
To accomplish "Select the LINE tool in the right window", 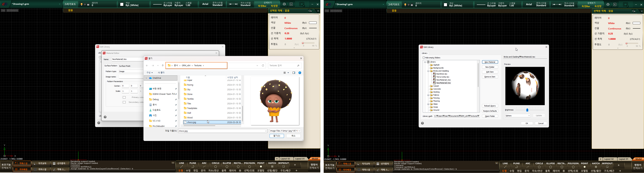I will (505, 165).
